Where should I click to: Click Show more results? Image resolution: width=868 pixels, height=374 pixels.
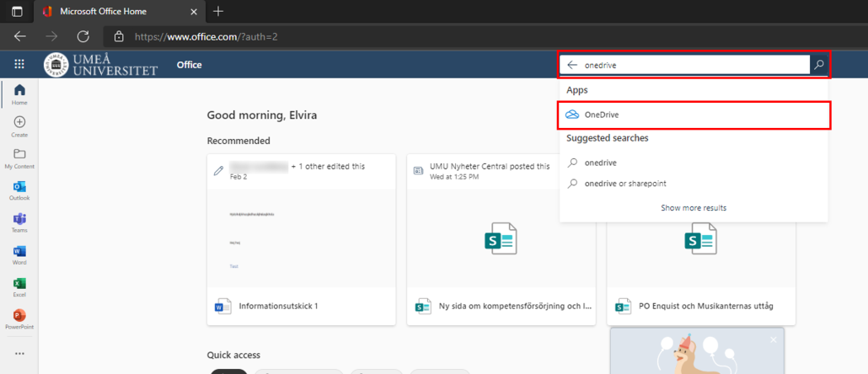(x=694, y=208)
